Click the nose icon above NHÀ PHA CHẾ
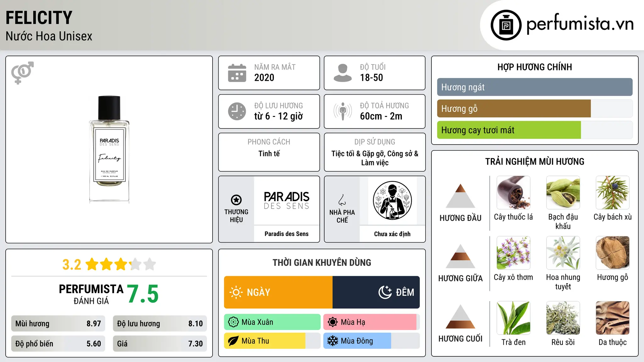 click(x=342, y=200)
